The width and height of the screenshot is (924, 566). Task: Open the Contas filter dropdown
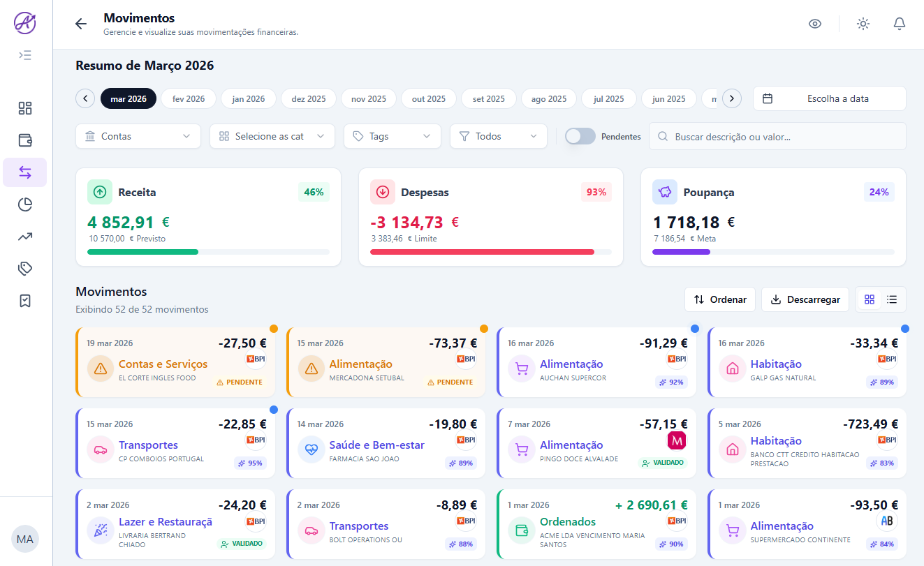(x=138, y=136)
